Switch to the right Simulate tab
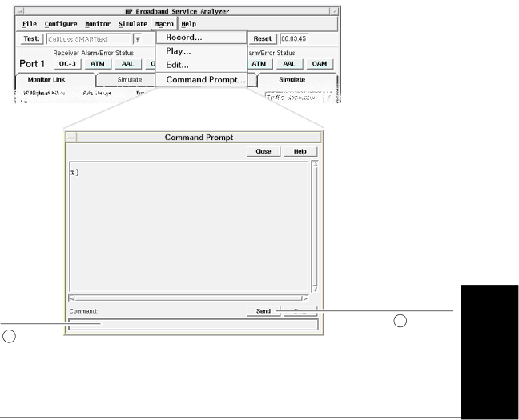Image resolution: width=519 pixels, height=420 pixels. click(292, 80)
